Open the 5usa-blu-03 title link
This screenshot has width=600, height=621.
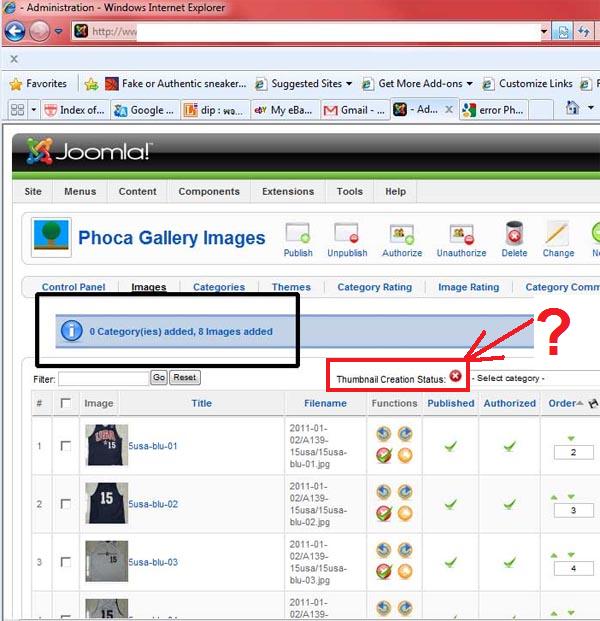pyautogui.click(x=153, y=562)
